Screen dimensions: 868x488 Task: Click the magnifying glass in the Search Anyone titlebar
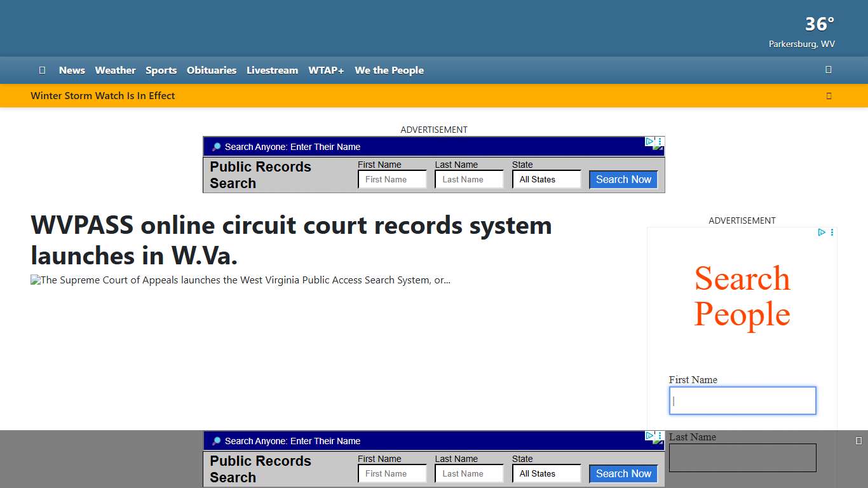[x=215, y=147]
